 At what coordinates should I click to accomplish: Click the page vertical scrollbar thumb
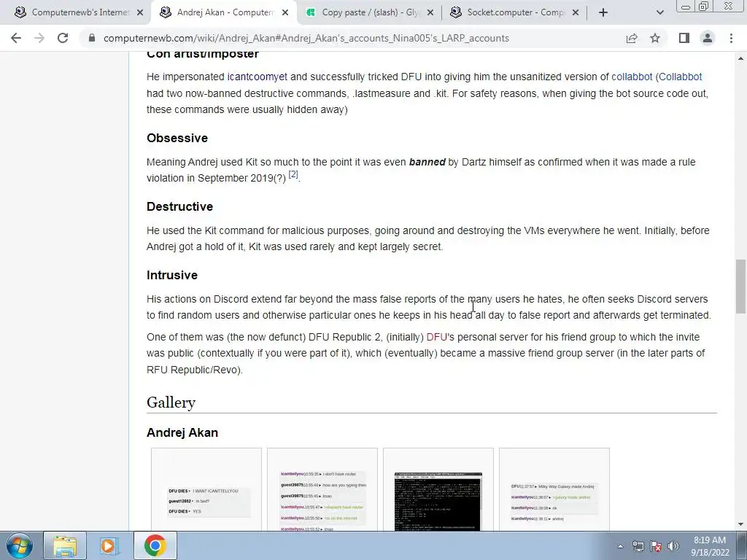tap(740, 287)
